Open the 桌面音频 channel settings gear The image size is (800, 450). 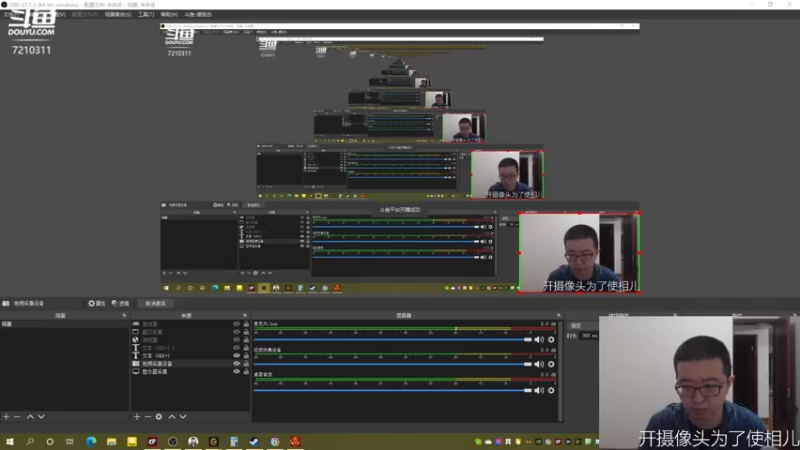(551, 390)
